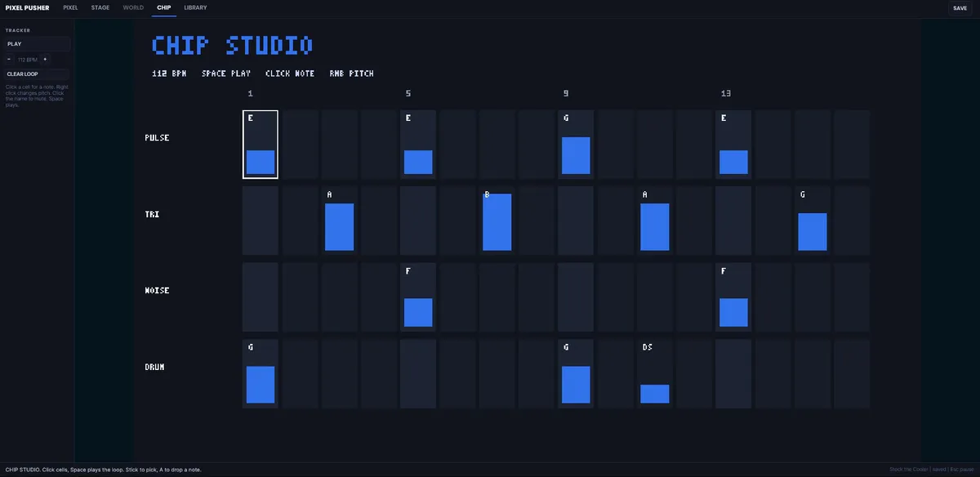Viewport: 980px width, 477px height.
Task: Click the step 9 column number
Action: [566, 93]
